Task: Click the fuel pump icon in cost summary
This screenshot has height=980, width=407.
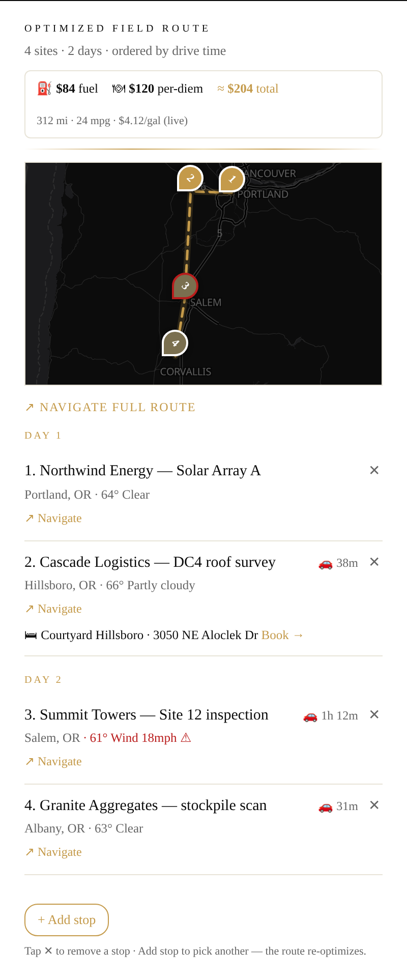Action: pos(44,89)
